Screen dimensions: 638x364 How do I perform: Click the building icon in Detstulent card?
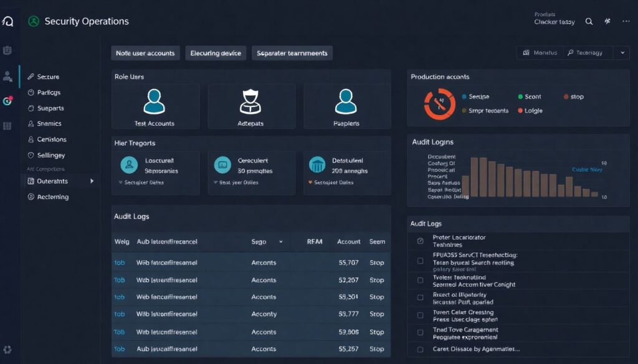317,164
